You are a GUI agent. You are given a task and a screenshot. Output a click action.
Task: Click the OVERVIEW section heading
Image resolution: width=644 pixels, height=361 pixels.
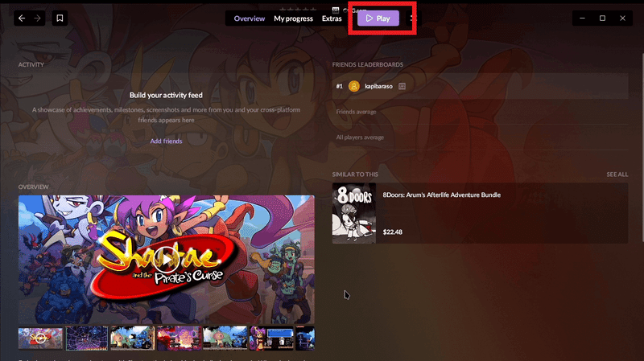coord(33,187)
